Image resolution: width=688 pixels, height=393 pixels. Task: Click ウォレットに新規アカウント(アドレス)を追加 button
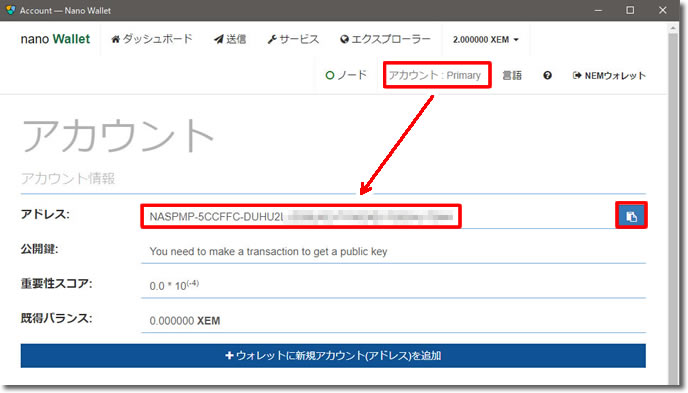(333, 355)
